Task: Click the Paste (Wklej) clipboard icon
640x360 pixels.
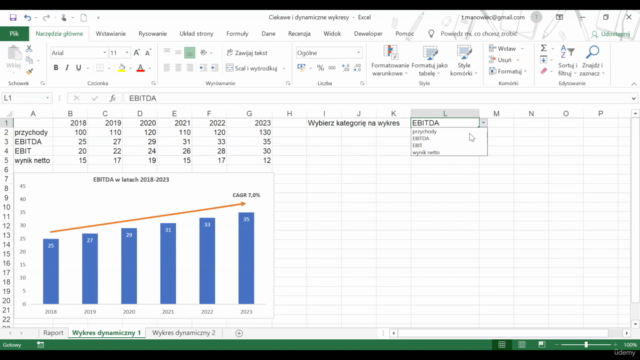Action: (14, 53)
